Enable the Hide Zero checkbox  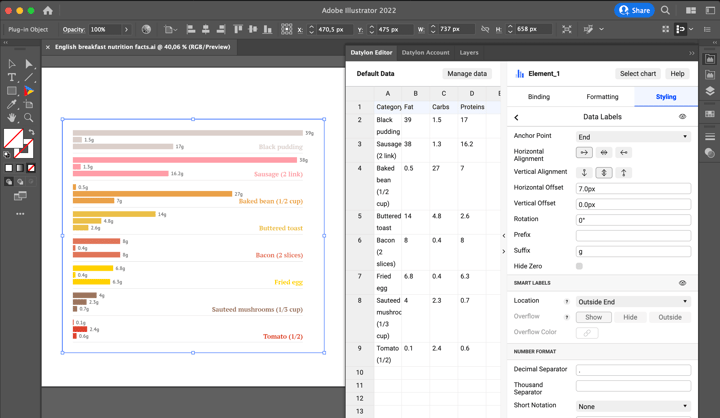579,266
